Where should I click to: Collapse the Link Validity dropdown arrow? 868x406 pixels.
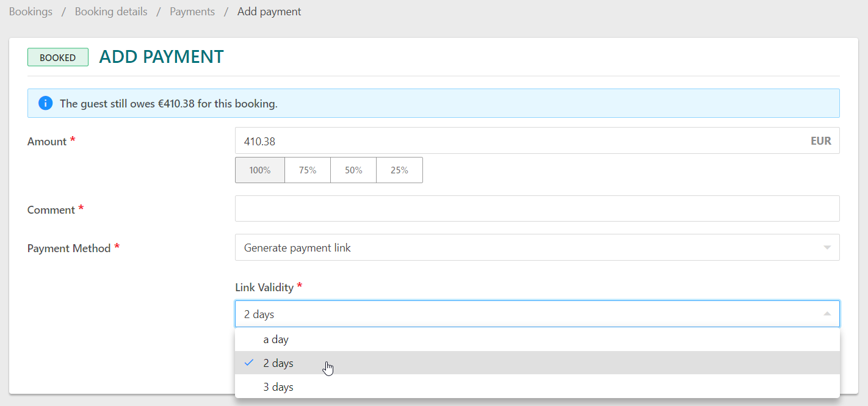coord(827,314)
